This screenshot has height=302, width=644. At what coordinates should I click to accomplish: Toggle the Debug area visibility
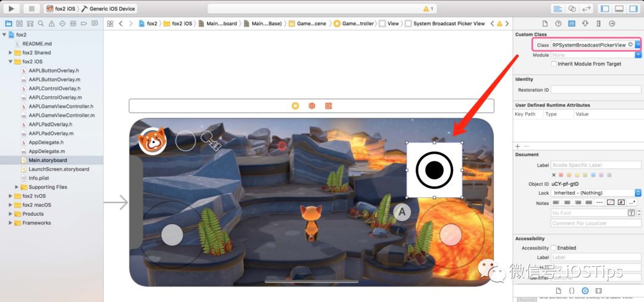pyautogui.click(x=620, y=8)
